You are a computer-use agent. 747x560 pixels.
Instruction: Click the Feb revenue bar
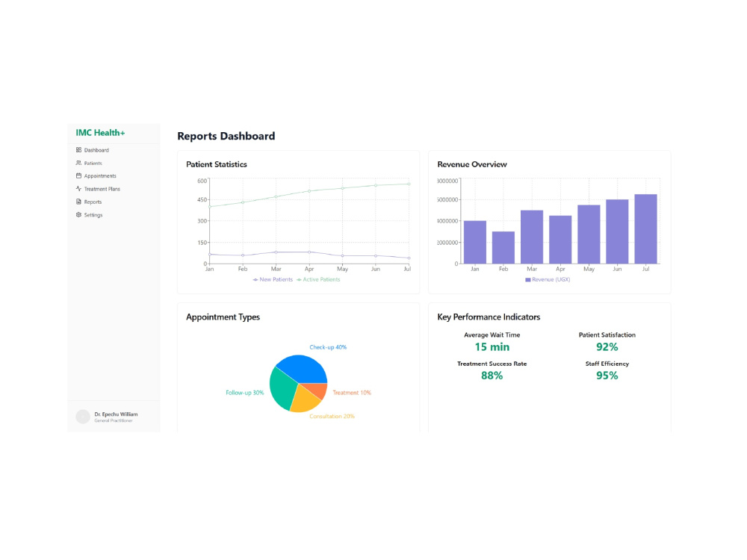tap(503, 248)
